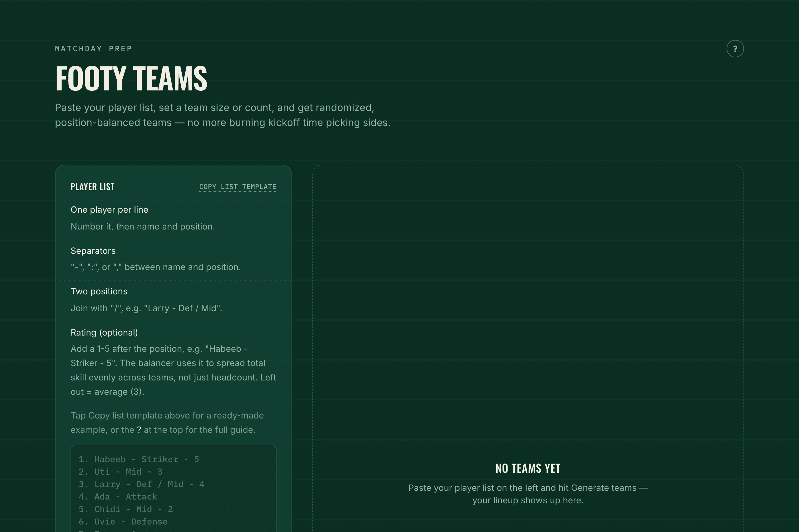Click the inline ? in the template hint

(x=139, y=430)
